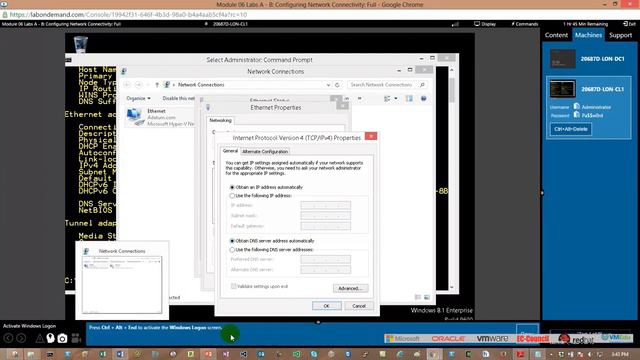The height and width of the screenshot is (360, 640).
Task: Close the IPv4 Properties dialog
Action: pyautogui.click(x=371, y=136)
